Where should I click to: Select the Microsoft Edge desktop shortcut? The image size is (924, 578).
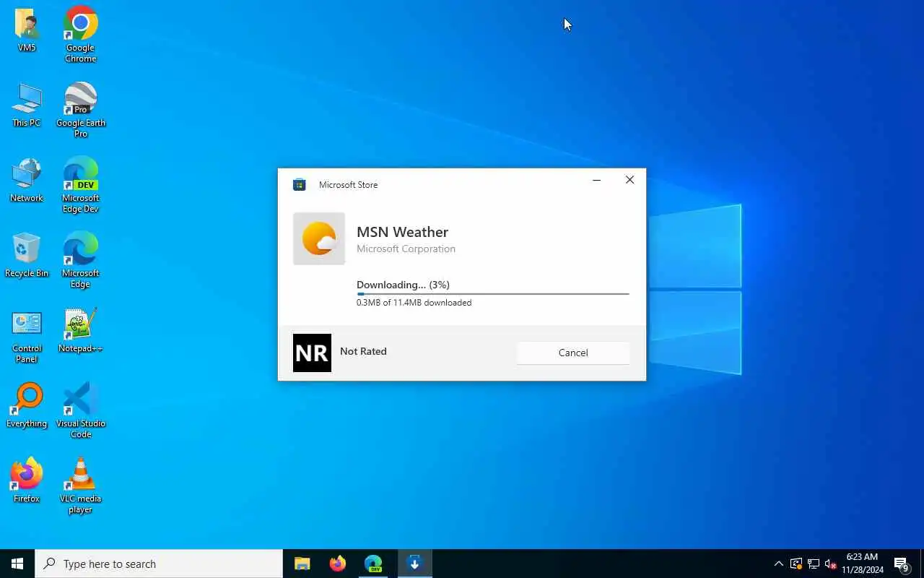click(x=80, y=260)
